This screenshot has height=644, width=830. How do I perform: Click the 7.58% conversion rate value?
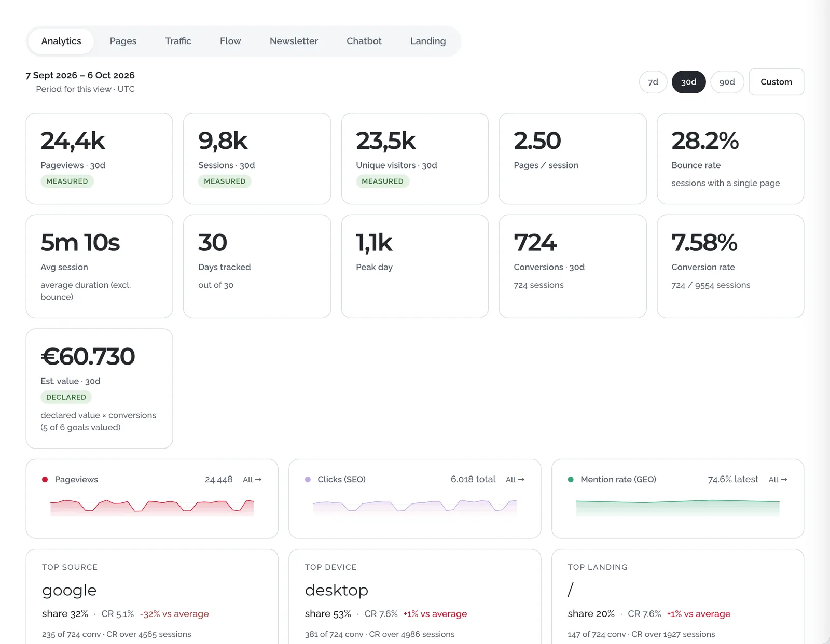(704, 243)
